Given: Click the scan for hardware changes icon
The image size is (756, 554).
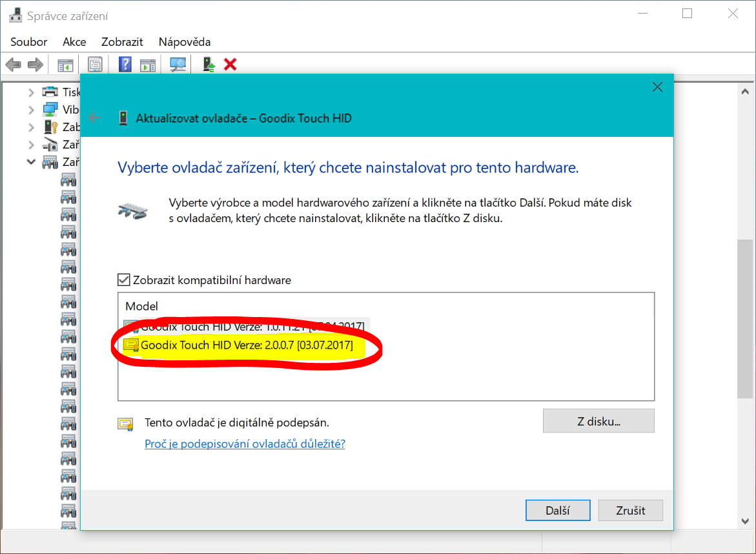Looking at the screenshot, I should [178, 65].
